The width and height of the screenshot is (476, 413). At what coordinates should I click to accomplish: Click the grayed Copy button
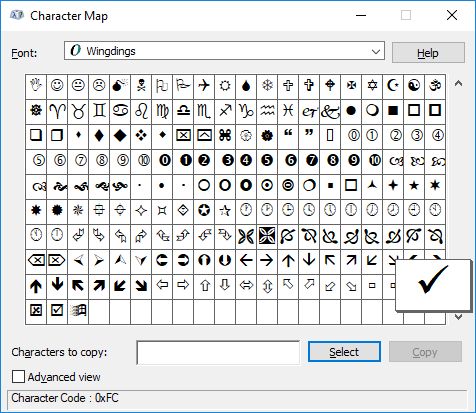425,352
